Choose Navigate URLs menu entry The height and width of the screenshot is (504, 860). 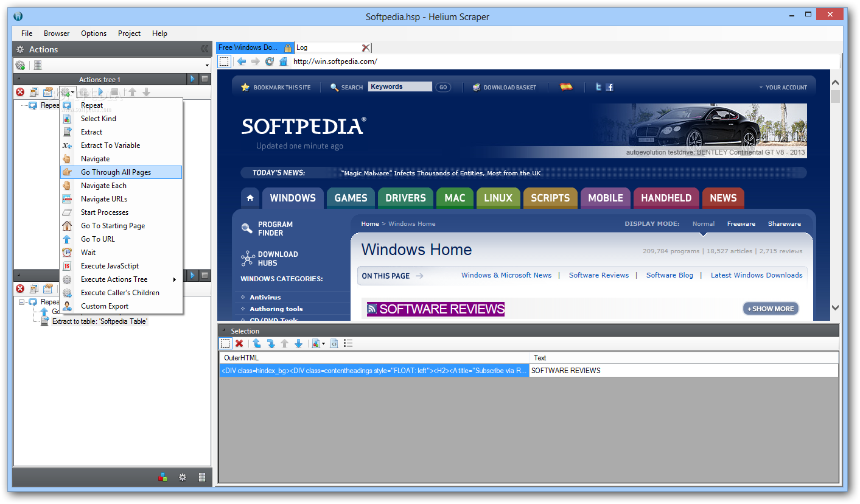click(x=121, y=199)
